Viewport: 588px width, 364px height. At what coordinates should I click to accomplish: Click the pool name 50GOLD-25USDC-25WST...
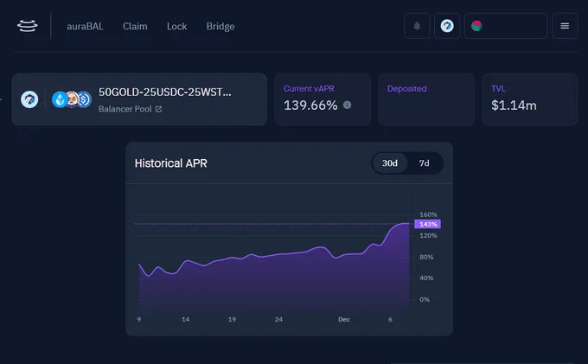[164, 93]
